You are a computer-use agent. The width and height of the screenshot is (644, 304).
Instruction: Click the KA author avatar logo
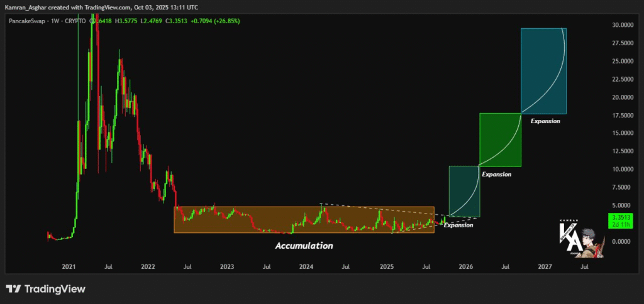click(x=580, y=239)
